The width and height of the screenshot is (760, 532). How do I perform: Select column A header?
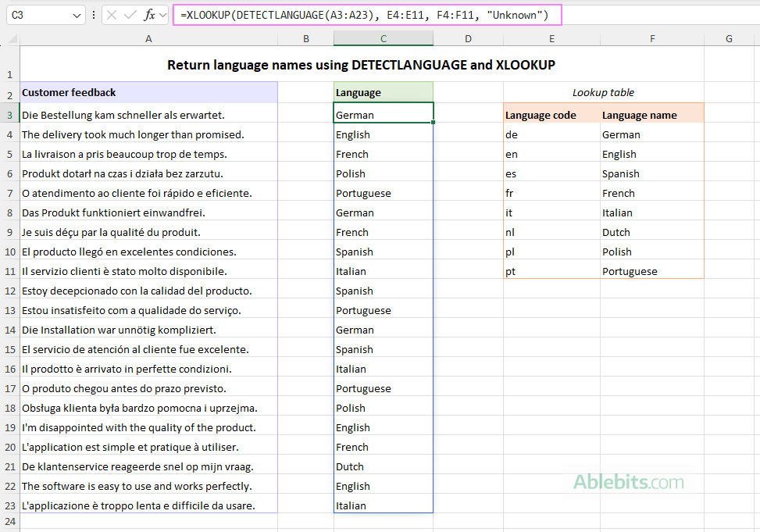(148, 39)
